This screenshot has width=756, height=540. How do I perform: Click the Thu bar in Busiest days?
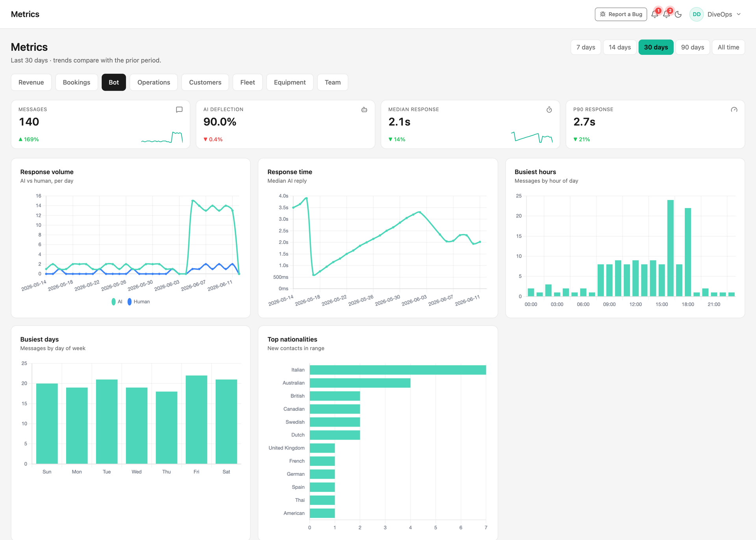tap(167, 427)
